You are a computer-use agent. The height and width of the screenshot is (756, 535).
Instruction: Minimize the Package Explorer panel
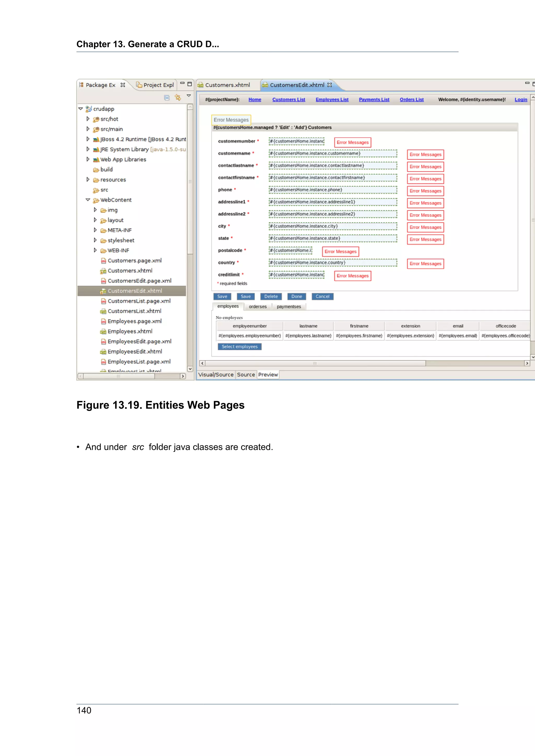pyautogui.click(x=182, y=83)
